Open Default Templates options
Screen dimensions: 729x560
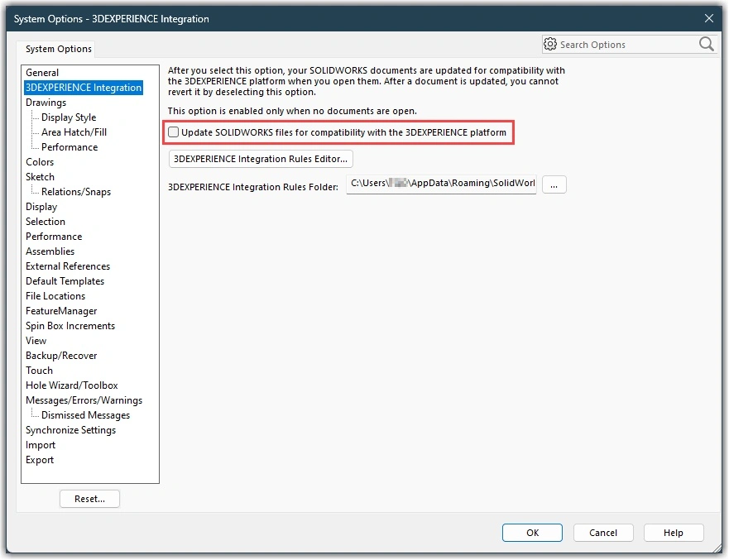(x=65, y=281)
